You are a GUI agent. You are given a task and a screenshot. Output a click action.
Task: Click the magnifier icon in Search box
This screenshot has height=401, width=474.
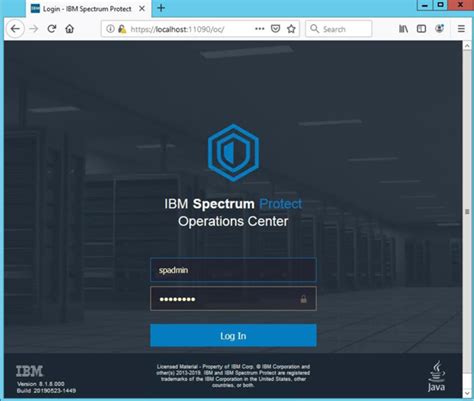314,29
